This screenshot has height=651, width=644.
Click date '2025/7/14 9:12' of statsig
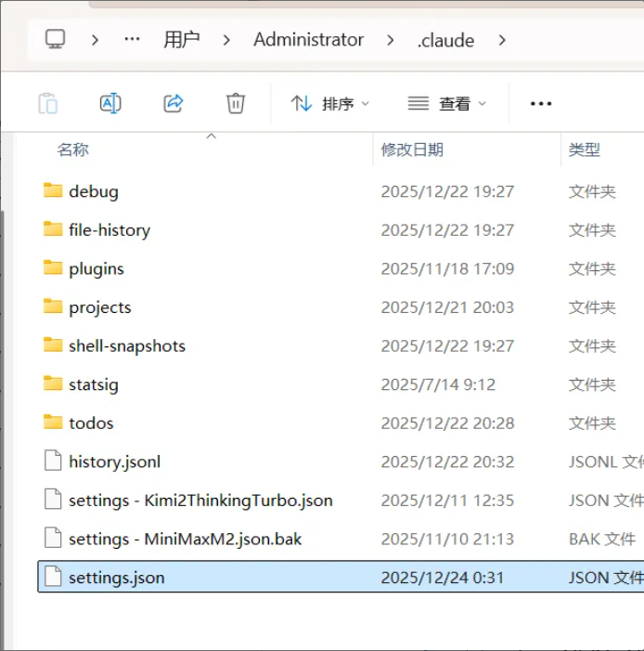[439, 384]
